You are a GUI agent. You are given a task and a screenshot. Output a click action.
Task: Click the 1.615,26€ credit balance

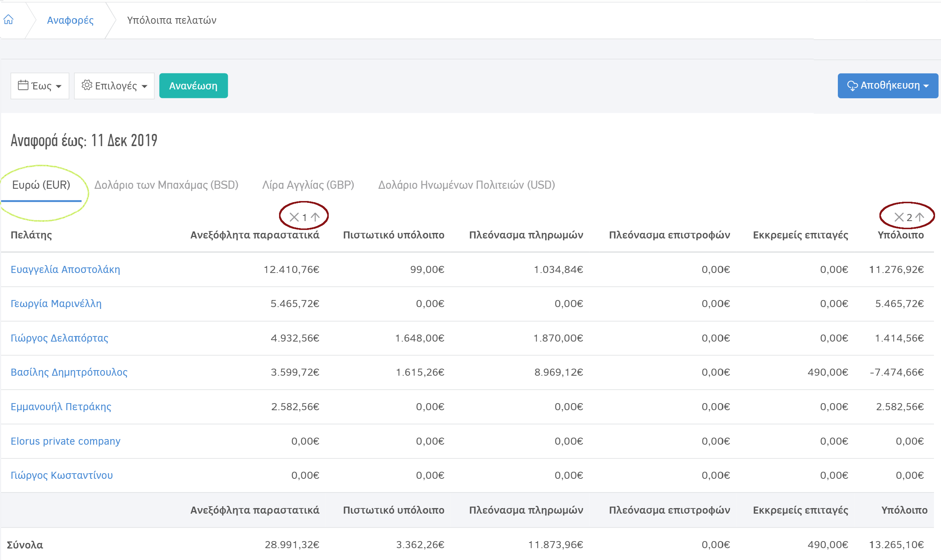pos(420,372)
